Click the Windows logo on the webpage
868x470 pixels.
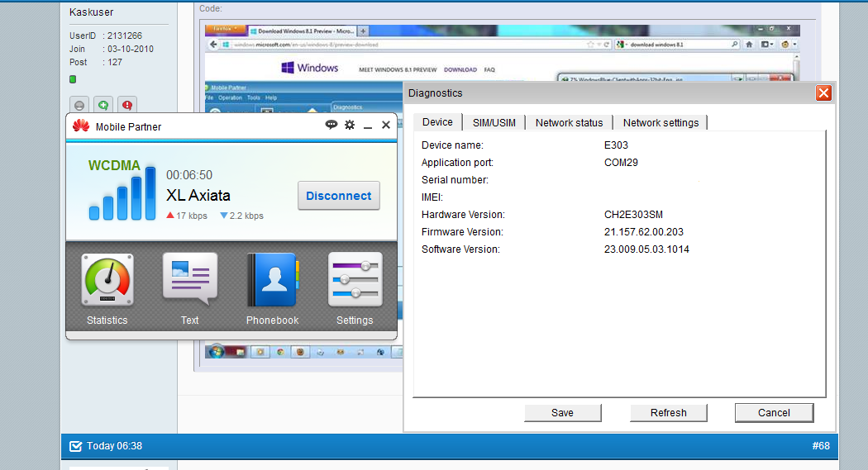click(x=309, y=68)
